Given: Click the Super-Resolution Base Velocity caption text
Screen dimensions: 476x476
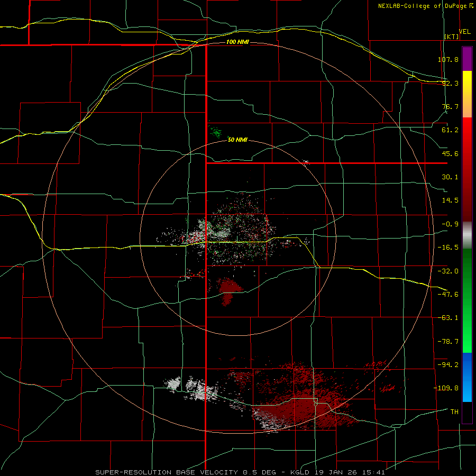Looking at the screenshot, I should tap(240, 472).
